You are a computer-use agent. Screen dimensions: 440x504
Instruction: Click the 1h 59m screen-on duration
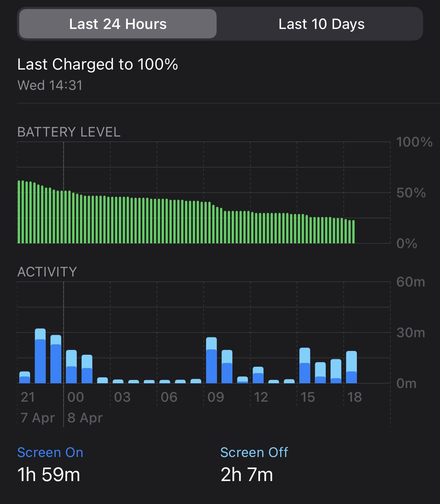pyautogui.click(x=49, y=475)
